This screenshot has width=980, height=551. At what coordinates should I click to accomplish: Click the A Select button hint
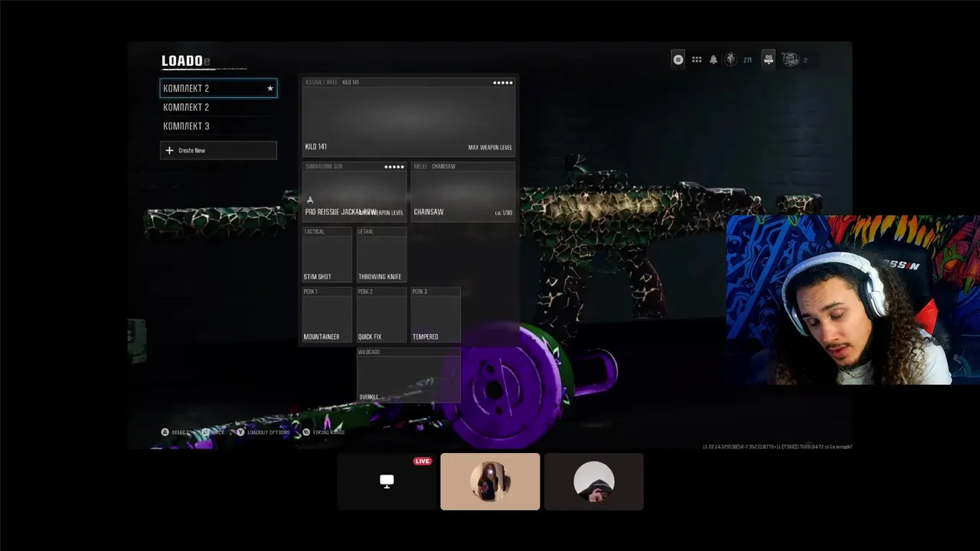(x=175, y=432)
